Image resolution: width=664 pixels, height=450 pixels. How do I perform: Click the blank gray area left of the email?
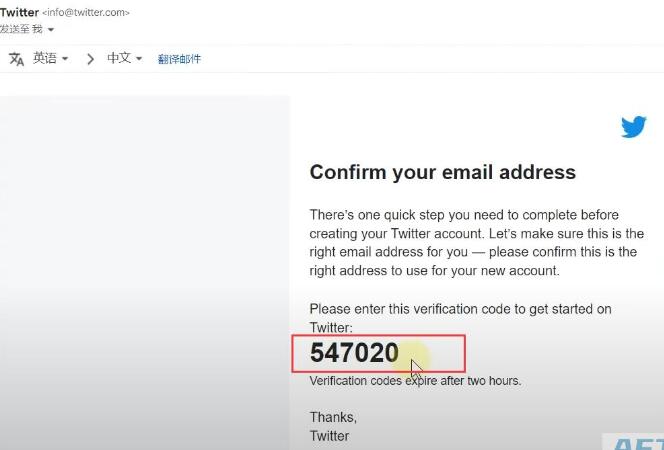(x=145, y=273)
